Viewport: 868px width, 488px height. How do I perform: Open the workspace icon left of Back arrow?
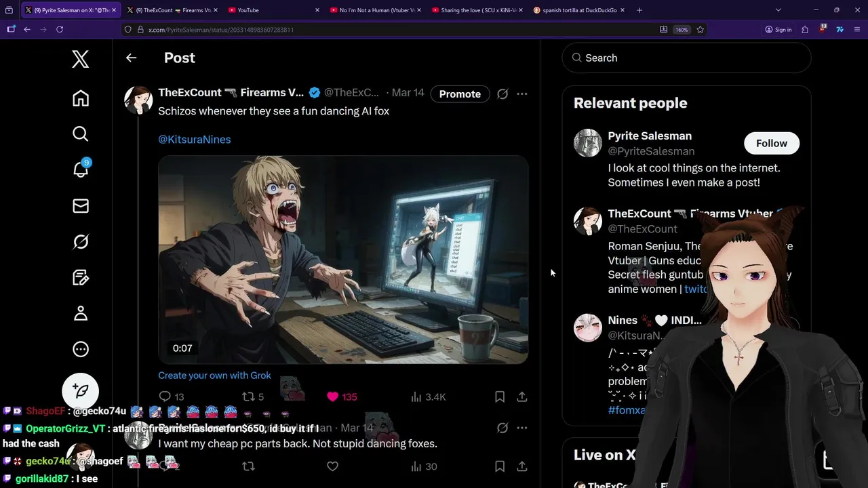click(11, 29)
